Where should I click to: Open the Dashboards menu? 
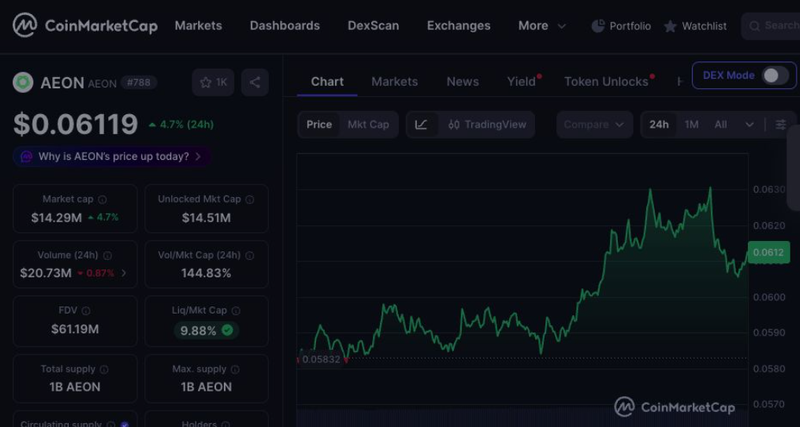point(285,26)
